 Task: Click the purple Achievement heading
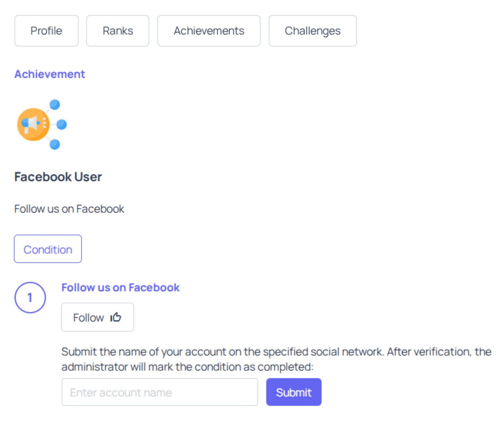tap(50, 74)
